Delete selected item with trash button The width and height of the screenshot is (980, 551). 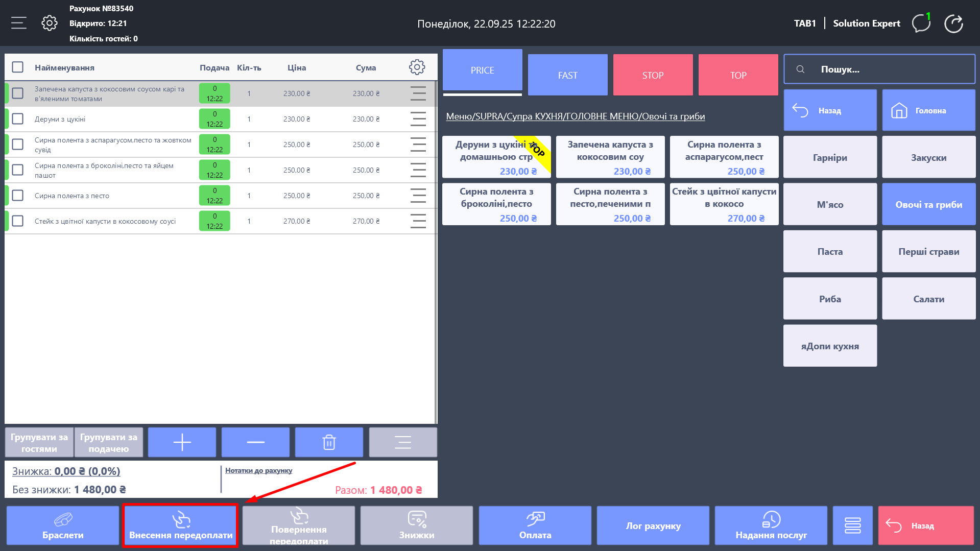[329, 442]
